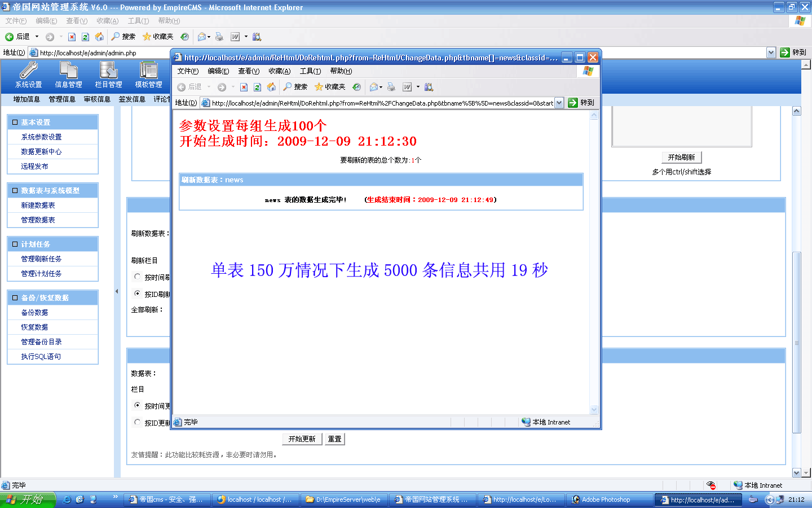Open the main window's address bar dropdown
The height and width of the screenshot is (508, 812).
pyautogui.click(x=771, y=52)
